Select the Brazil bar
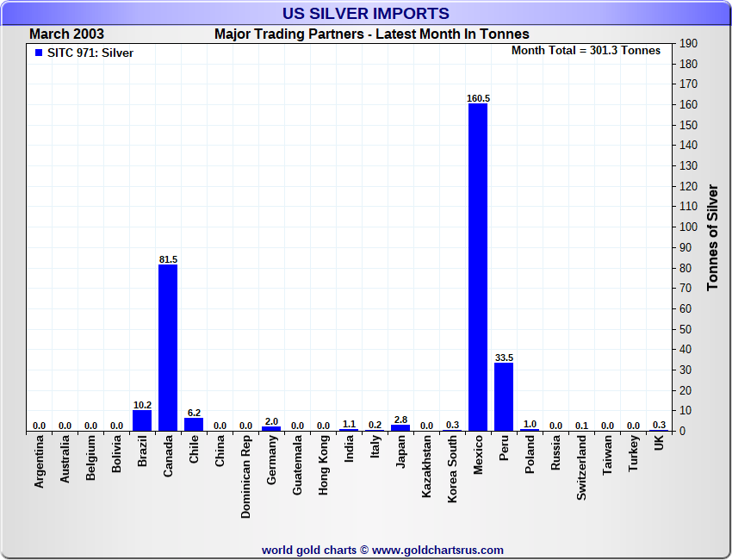 pyautogui.click(x=142, y=420)
